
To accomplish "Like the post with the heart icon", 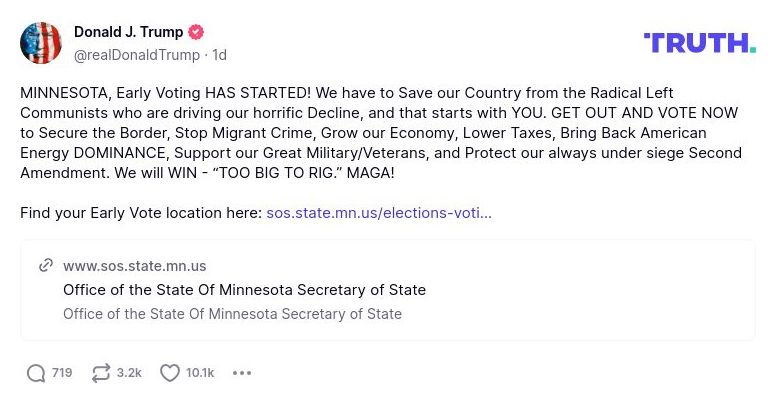I will coord(170,373).
